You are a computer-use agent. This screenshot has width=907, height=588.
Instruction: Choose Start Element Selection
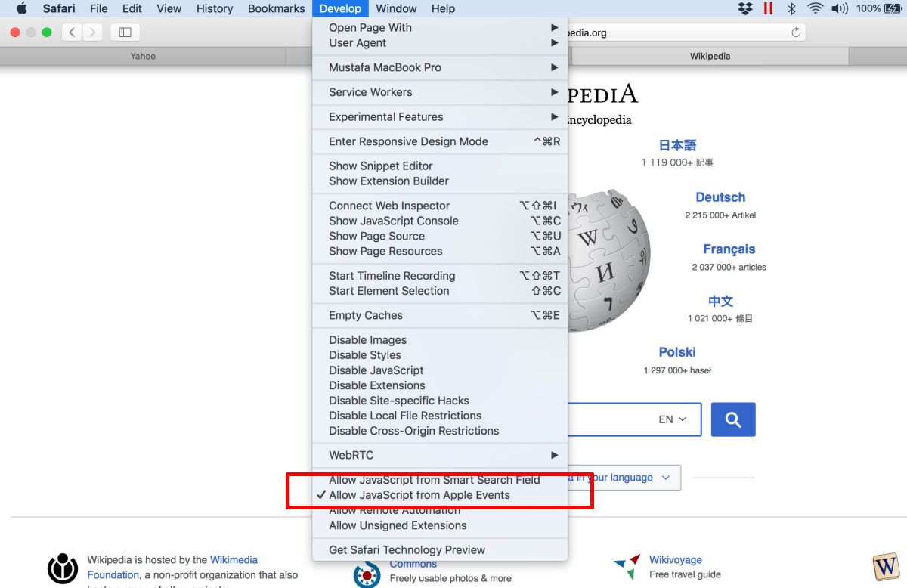pos(440,291)
